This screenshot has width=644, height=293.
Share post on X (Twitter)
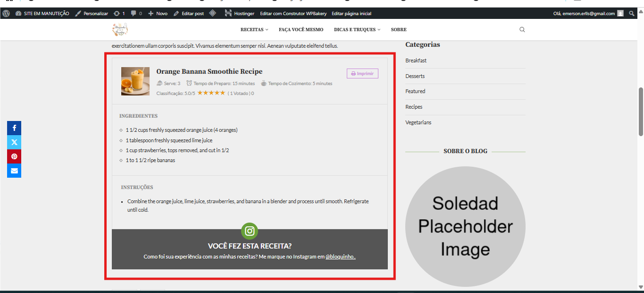(x=14, y=142)
